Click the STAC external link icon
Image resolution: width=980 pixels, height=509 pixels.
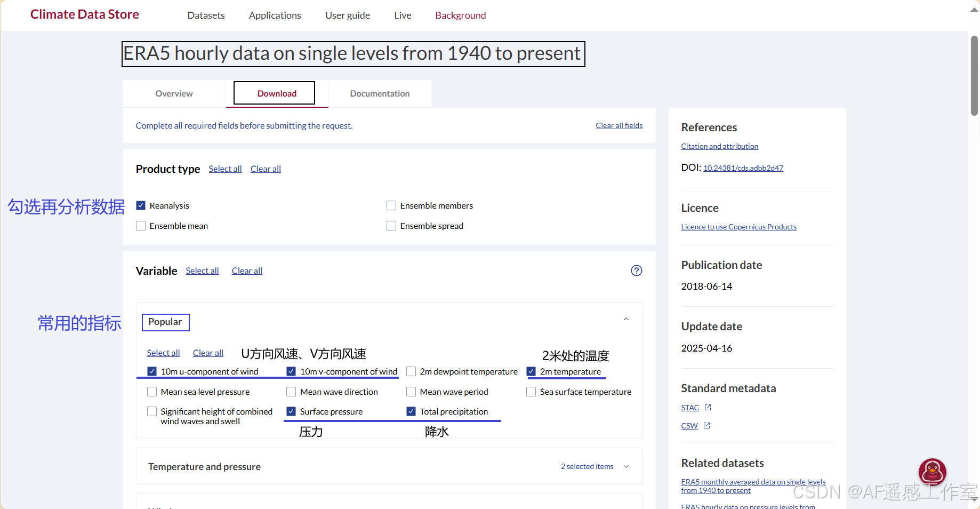[708, 407]
